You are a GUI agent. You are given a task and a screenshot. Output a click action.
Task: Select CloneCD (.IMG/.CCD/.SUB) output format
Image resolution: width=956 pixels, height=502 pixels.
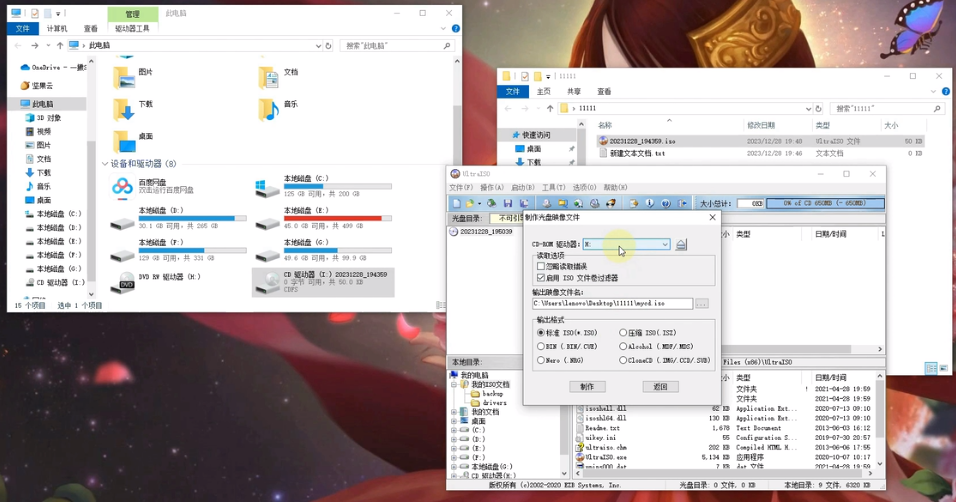point(622,360)
